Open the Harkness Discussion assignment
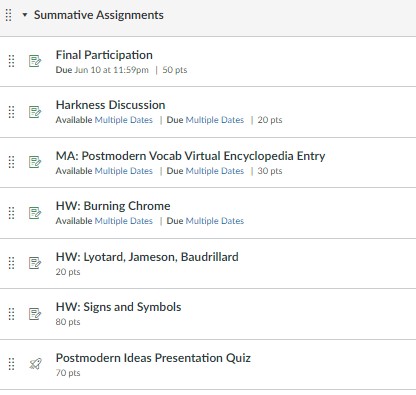Screen dimensions: 416x395 point(110,105)
